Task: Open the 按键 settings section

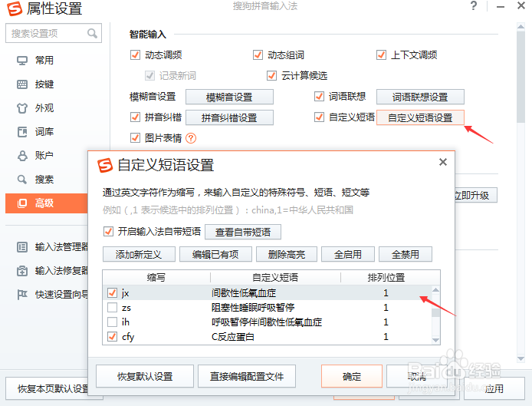Action: pos(44,84)
